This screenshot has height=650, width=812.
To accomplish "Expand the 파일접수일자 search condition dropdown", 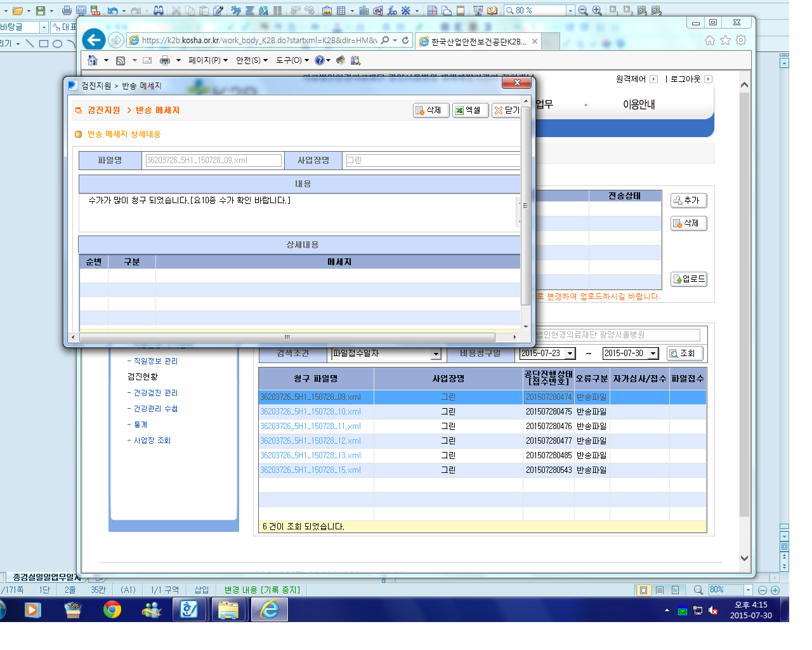I will [436, 354].
